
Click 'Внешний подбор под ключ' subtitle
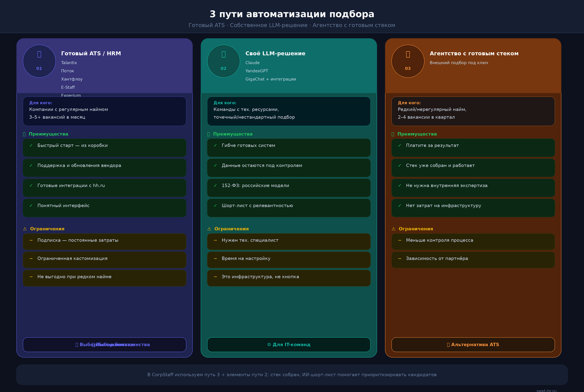pyautogui.click(x=459, y=63)
